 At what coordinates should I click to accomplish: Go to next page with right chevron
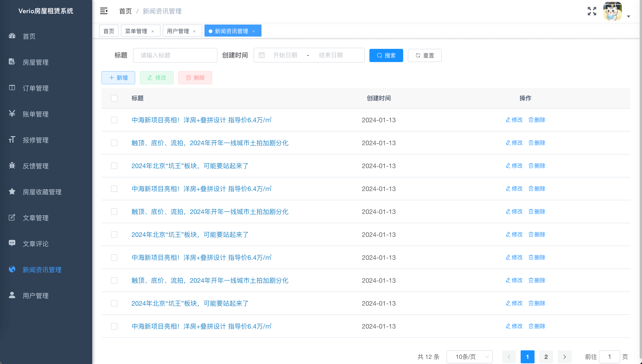pyautogui.click(x=564, y=357)
